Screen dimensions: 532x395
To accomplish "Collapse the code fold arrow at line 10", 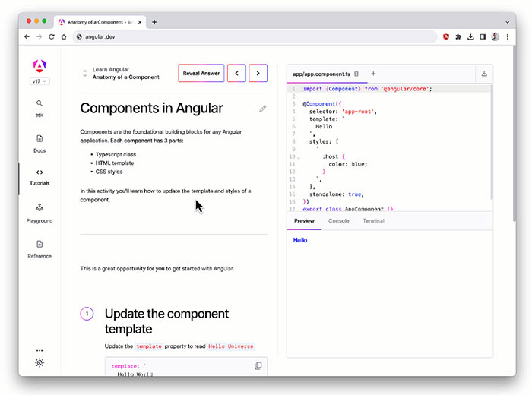I will pyautogui.click(x=299, y=157).
